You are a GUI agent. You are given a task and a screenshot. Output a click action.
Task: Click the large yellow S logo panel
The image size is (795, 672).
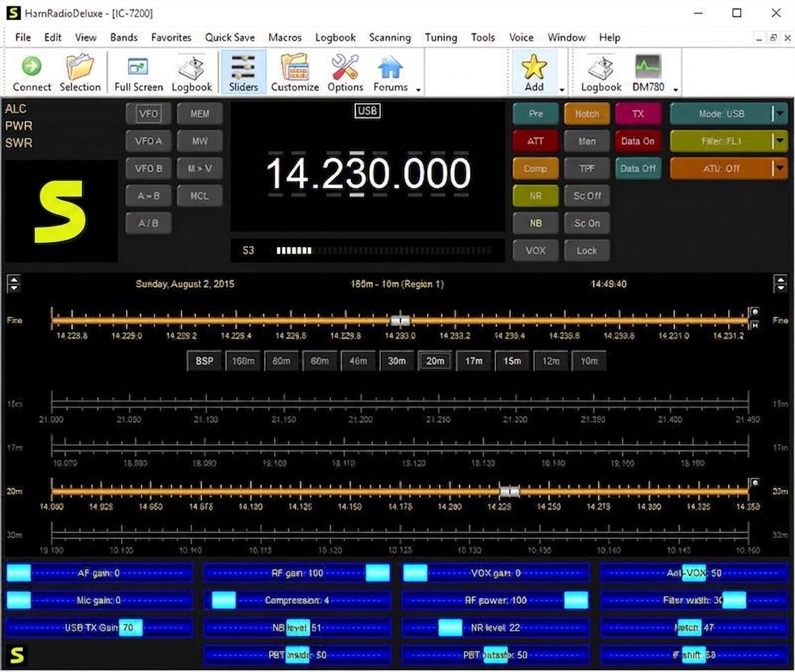tap(60, 211)
